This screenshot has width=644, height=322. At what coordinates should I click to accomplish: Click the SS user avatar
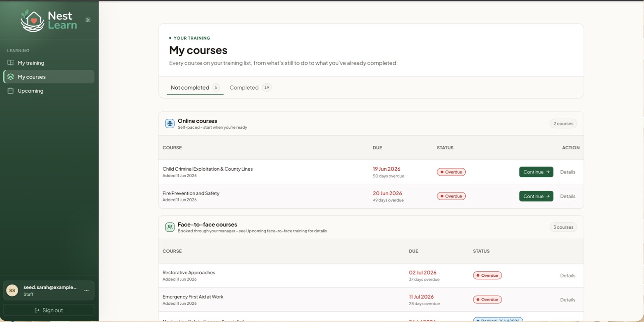point(12,291)
